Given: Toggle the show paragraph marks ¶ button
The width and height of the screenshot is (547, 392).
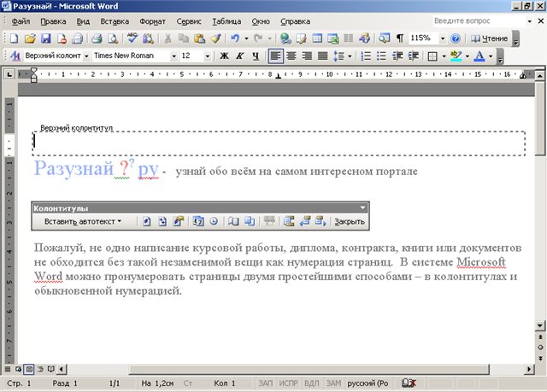Looking at the screenshot, I should point(400,38).
